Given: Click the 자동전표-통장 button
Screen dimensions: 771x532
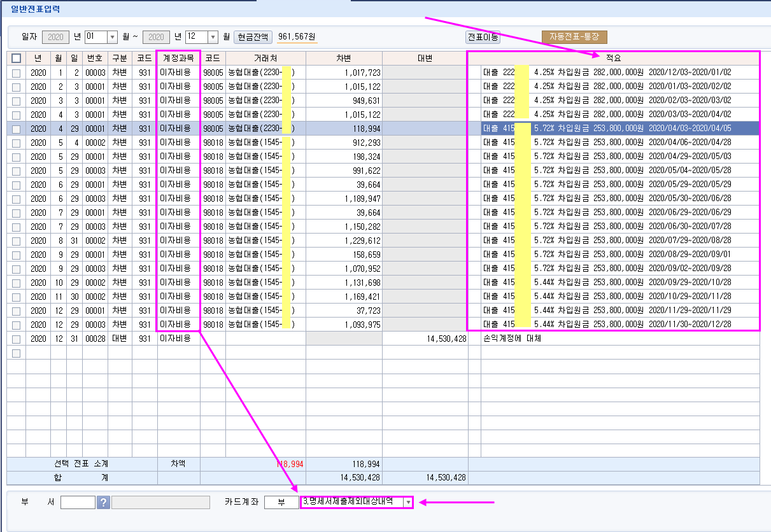Looking at the screenshot, I should (x=574, y=37).
